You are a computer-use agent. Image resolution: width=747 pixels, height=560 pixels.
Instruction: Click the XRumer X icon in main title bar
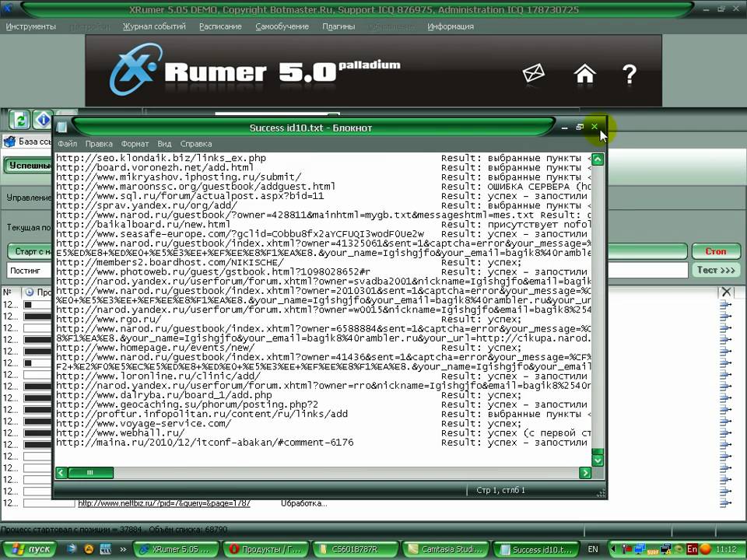point(8,8)
